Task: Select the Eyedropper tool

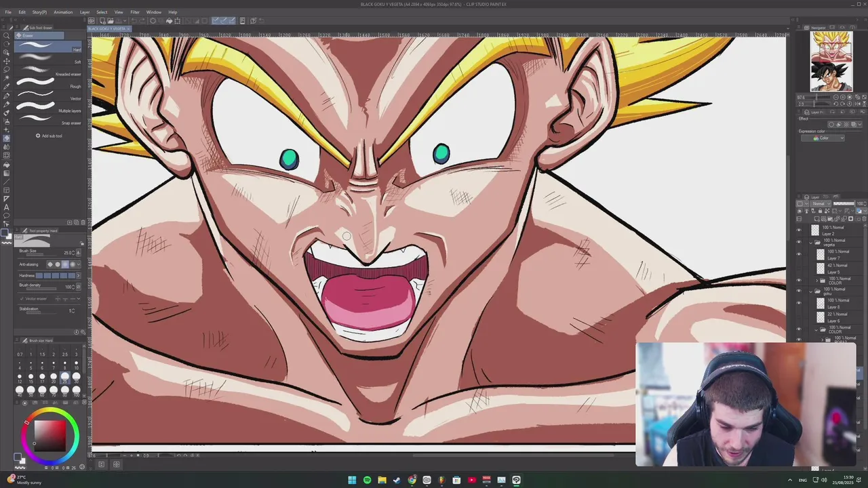Action: pyautogui.click(x=6, y=86)
